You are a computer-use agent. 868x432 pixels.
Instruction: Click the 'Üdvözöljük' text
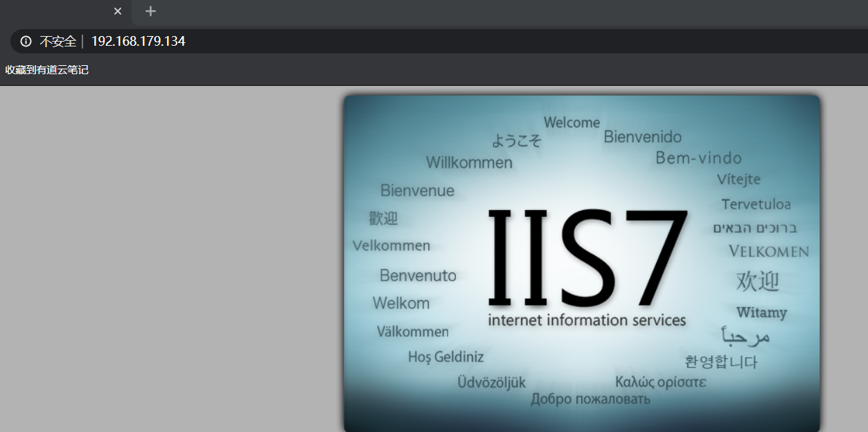click(491, 382)
